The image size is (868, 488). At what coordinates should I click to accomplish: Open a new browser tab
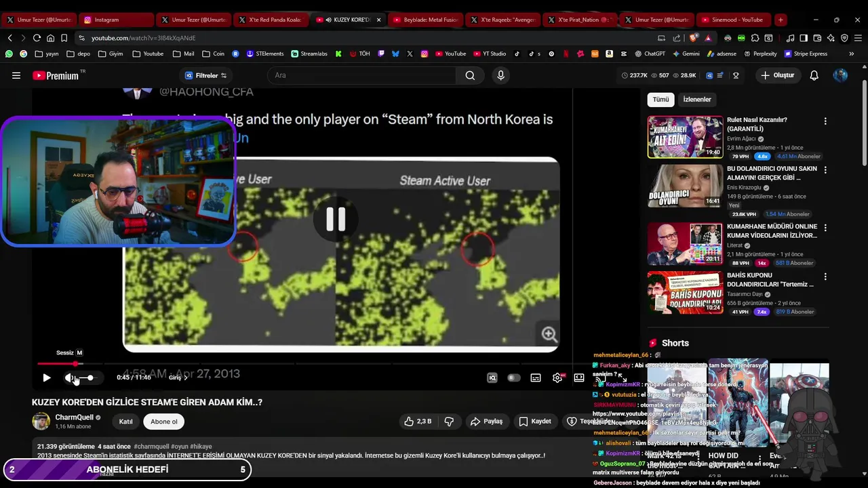(x=781, y=20)
